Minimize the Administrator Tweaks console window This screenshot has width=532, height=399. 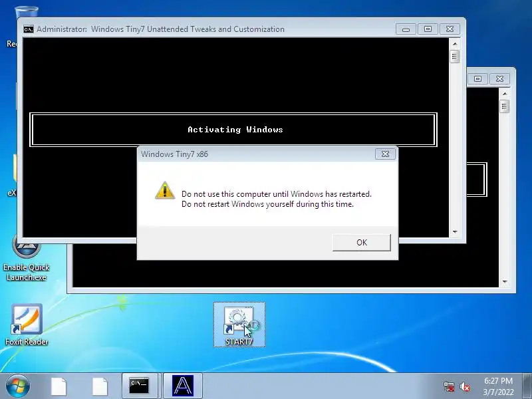pyautogui.click(x=406, y=29)
